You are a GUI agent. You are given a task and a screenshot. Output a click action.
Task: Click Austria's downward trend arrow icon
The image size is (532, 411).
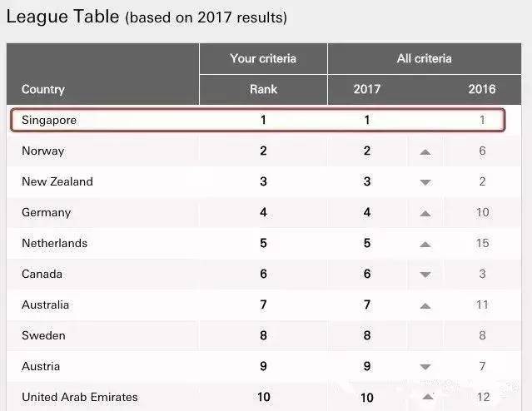pyautogui.click(x=425, y=367)
